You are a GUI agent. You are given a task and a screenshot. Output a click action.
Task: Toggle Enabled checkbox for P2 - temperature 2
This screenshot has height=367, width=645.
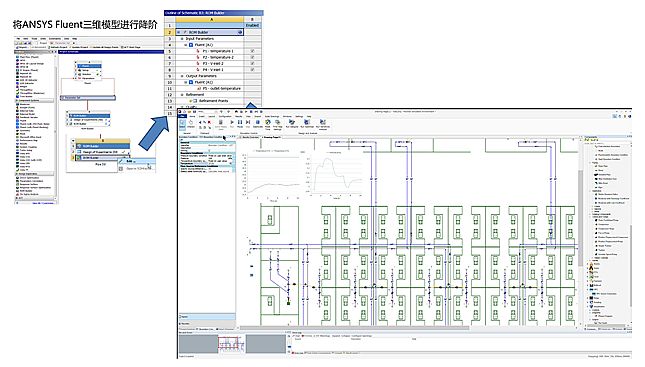click(x=252, y=57)
